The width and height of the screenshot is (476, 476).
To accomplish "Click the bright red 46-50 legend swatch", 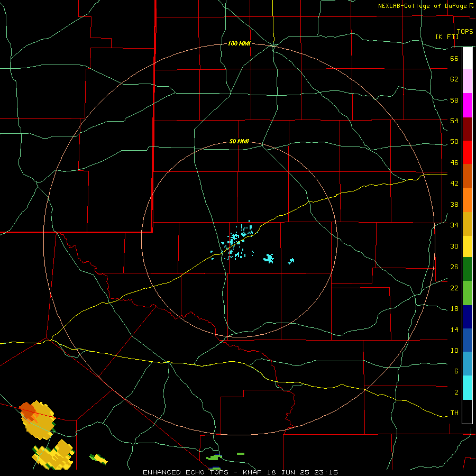I will pyautogui.click(x=467, y=152).
